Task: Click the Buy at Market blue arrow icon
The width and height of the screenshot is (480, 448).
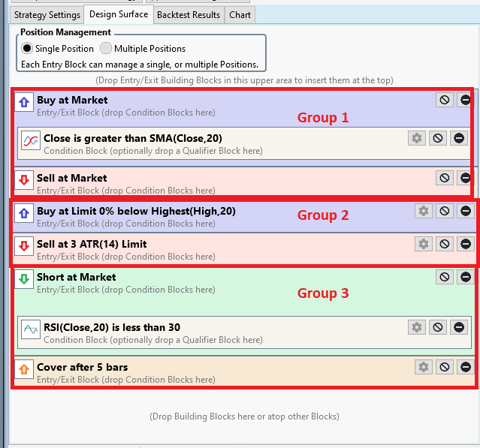Action: click(24, 103)
